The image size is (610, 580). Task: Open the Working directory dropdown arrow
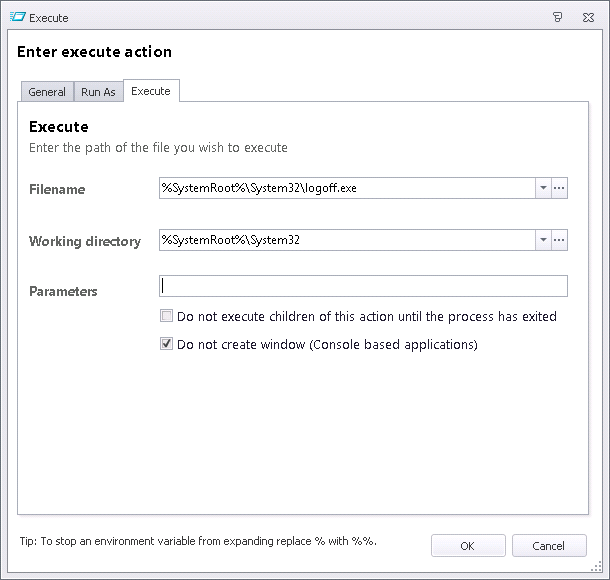click(543, 240)
